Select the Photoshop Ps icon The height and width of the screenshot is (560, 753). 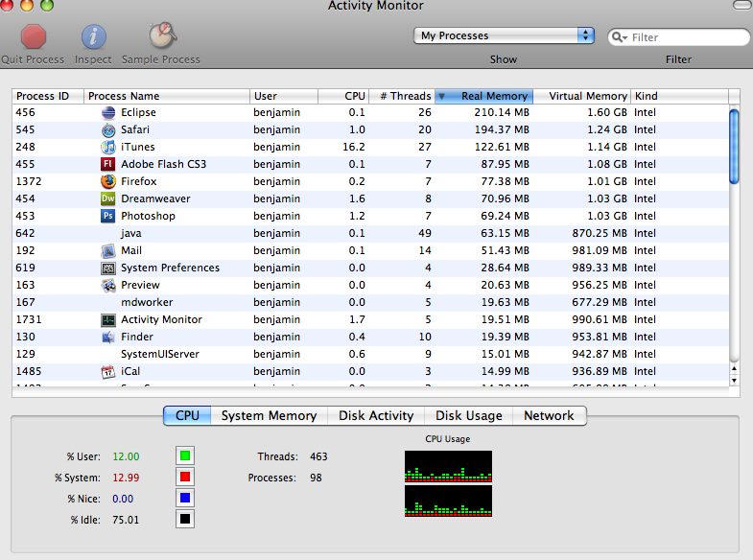(x=108, y=216)
